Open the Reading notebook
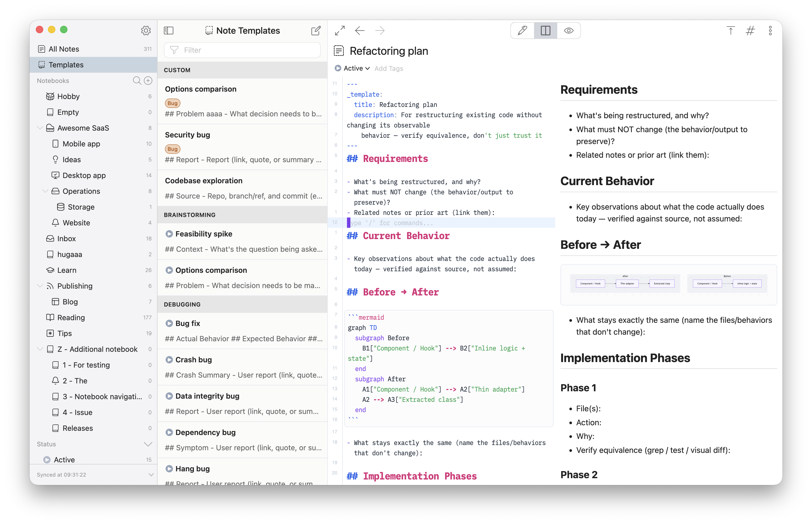812x524 pixels. [x=93, y=318]
